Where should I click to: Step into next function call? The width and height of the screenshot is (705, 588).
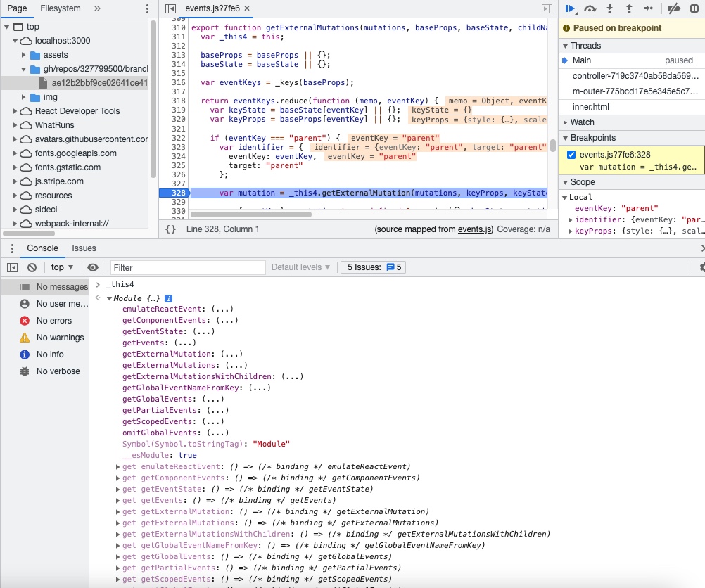pyautogui.click(x=610, y=8)
